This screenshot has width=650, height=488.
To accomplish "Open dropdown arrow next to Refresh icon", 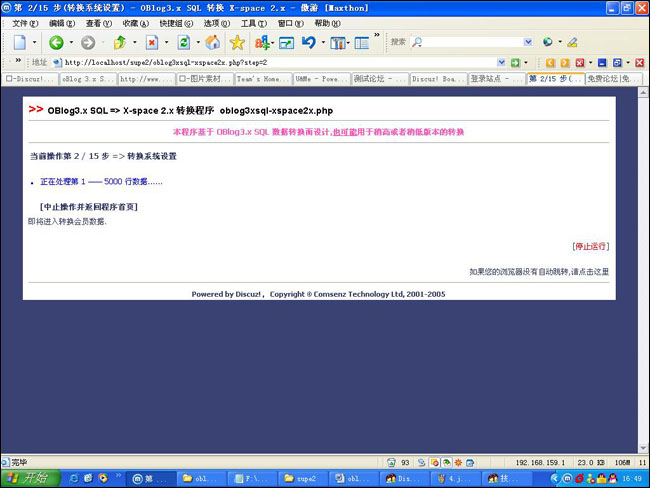I will [198, 42].
